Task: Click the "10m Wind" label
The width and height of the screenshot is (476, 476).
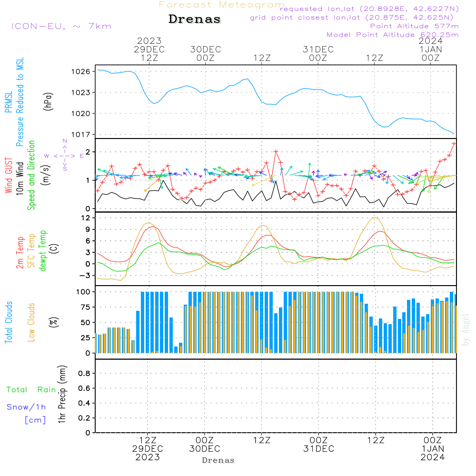Action: coord(20,178)
